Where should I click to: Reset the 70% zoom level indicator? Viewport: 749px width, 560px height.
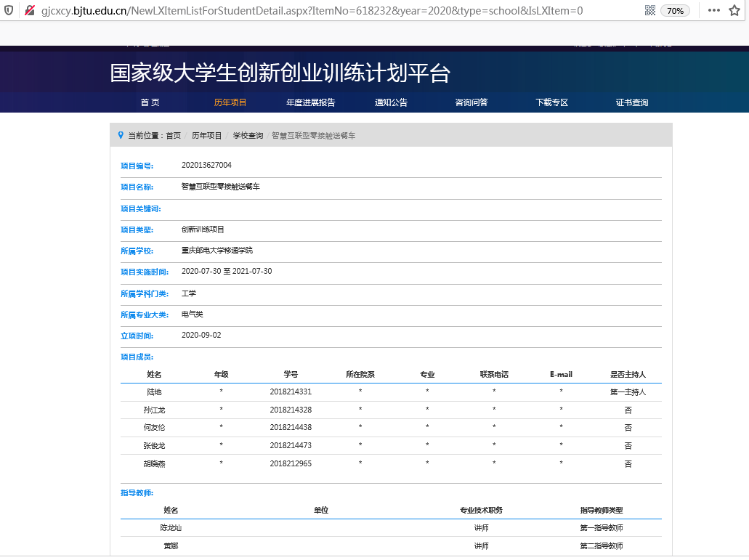[675, 11]
